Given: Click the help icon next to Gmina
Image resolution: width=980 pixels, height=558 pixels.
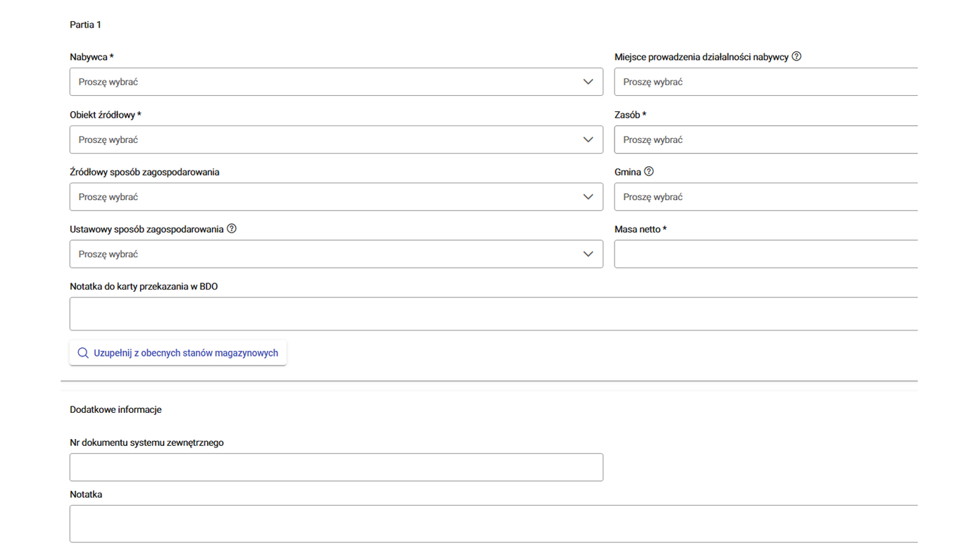Looking at the screenshot, I should point(648,171).
